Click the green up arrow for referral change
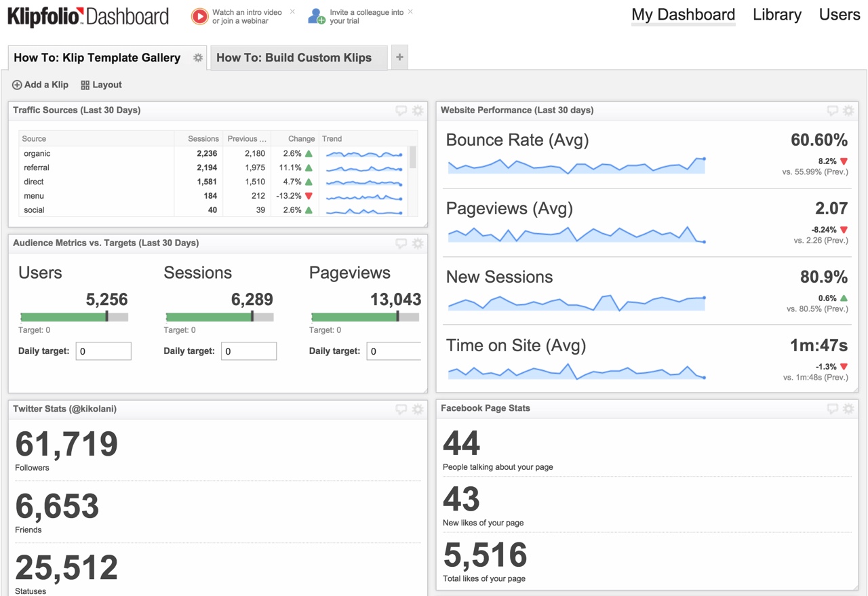The image size is (868, 596). (309, 167)
